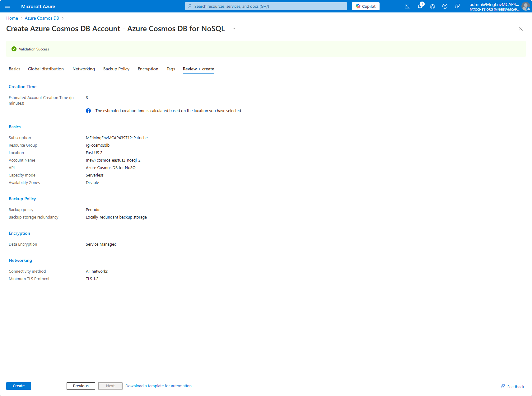Viewport: 532px width, 396px height.
Task: Switch to the Networking tab
Action: click(83, 69)
